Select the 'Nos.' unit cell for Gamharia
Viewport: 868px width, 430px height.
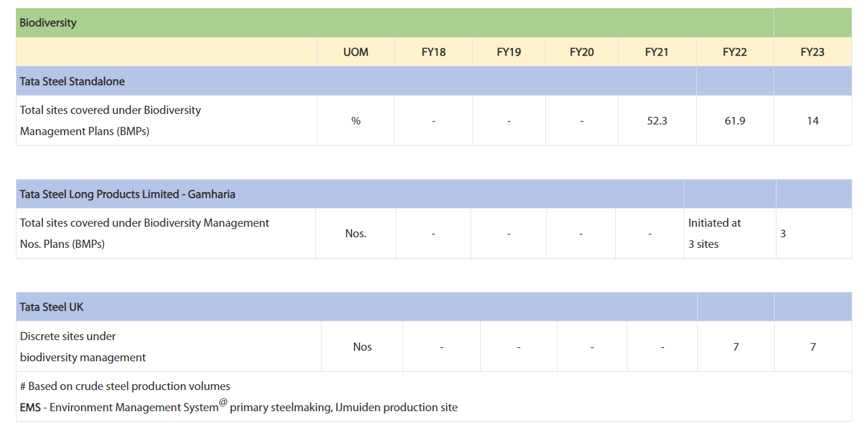[356, 233]
